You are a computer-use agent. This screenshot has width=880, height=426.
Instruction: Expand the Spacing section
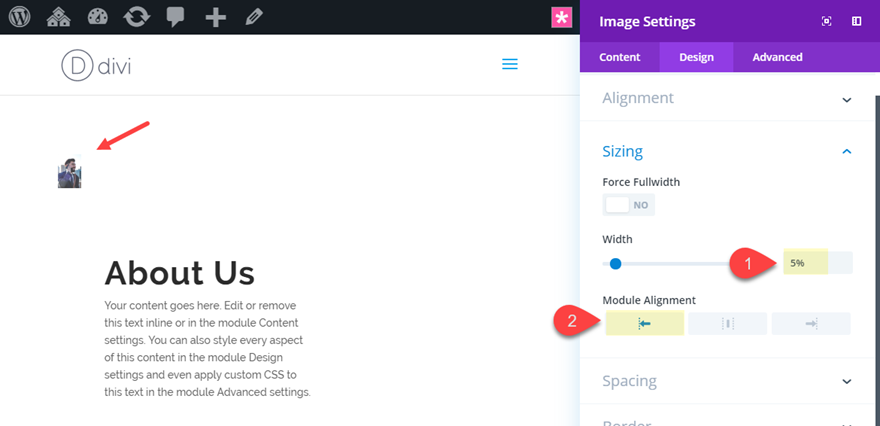point(847,381)
